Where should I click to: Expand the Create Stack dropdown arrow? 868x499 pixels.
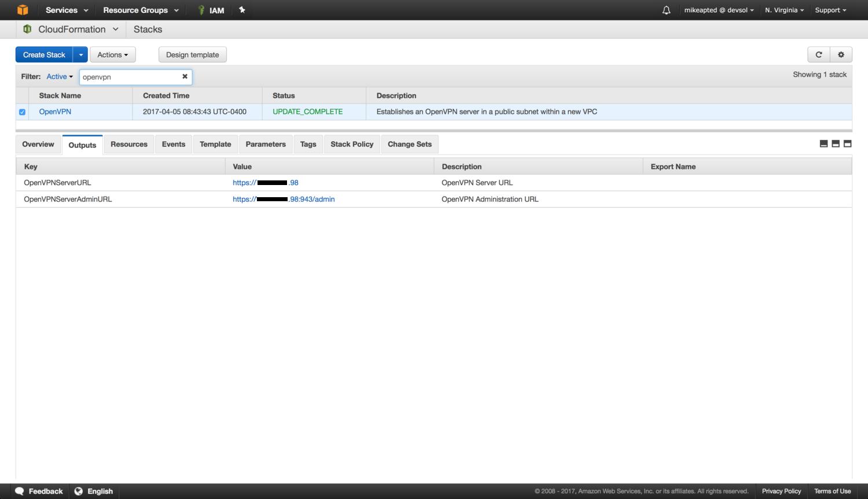coord(80,55)
